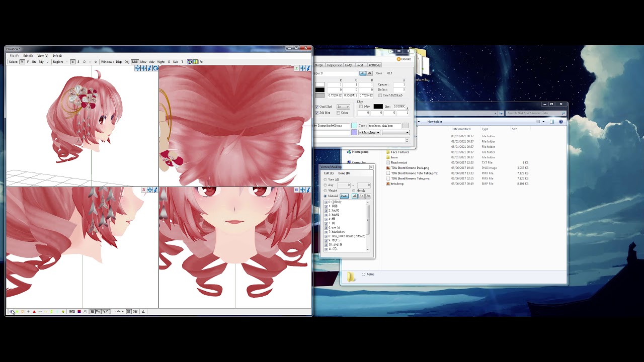The image size is (644, 362).
Task: Click the Explorer view options icon
Action: coord(538,122)
